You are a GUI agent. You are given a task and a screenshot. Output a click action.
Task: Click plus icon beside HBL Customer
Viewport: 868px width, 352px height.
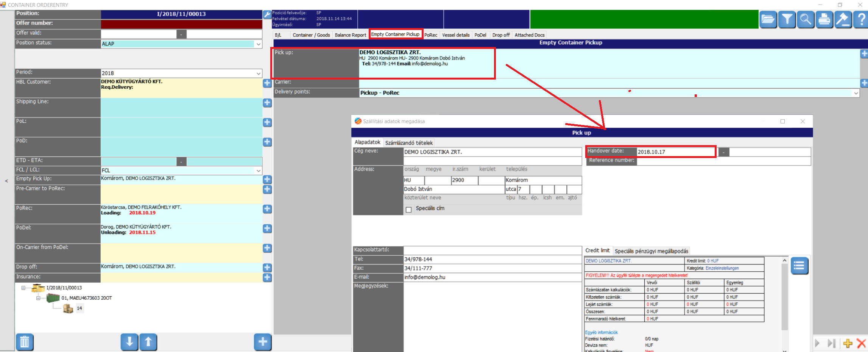(267, 83)
